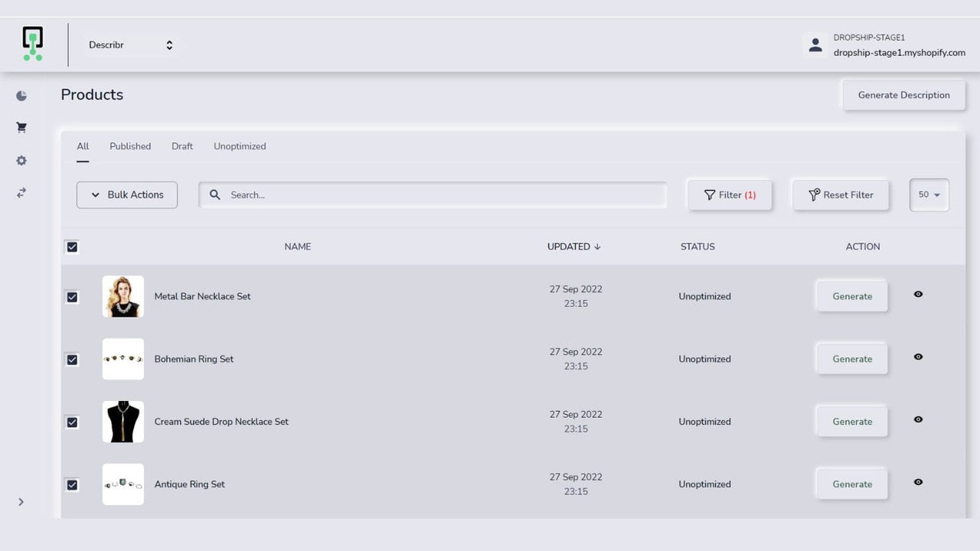
Task: Click the Generate Description button
Action: tap(903, 95)
